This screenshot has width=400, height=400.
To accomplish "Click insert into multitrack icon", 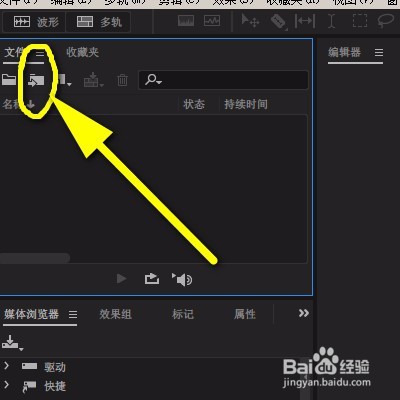I will (x=93, y=80).
